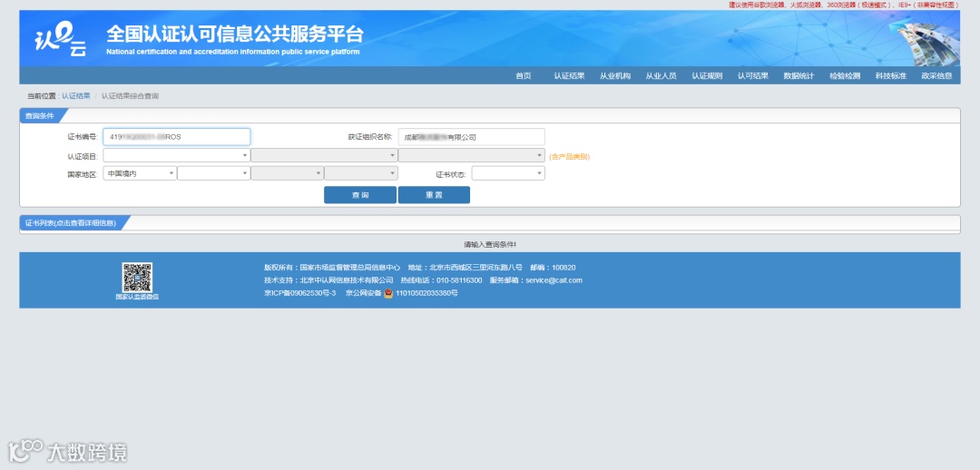Image resolution: width=980 pixels, height=470 pixels.
Task: Select the 从业人员 menu item
Action: (661, 76)
